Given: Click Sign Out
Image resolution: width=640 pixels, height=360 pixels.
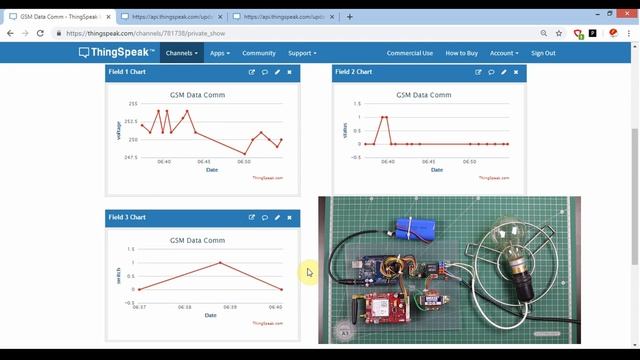Looking at the screenshot, I should 543,53.
